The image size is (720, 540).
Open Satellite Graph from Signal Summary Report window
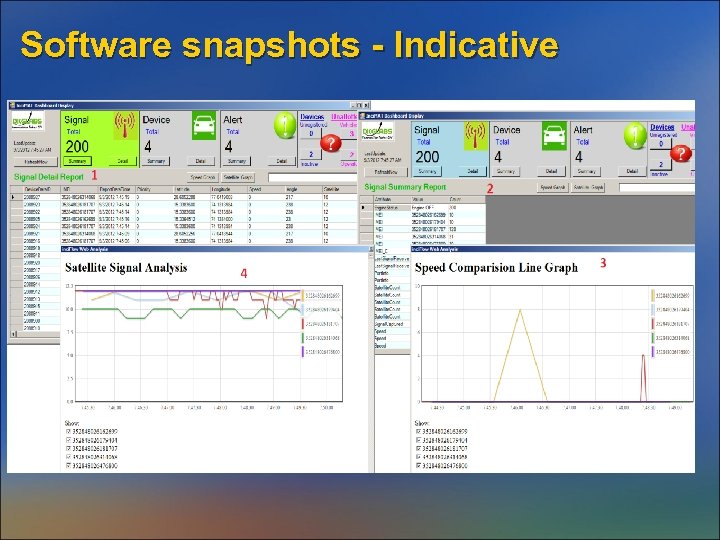point(589,187)
